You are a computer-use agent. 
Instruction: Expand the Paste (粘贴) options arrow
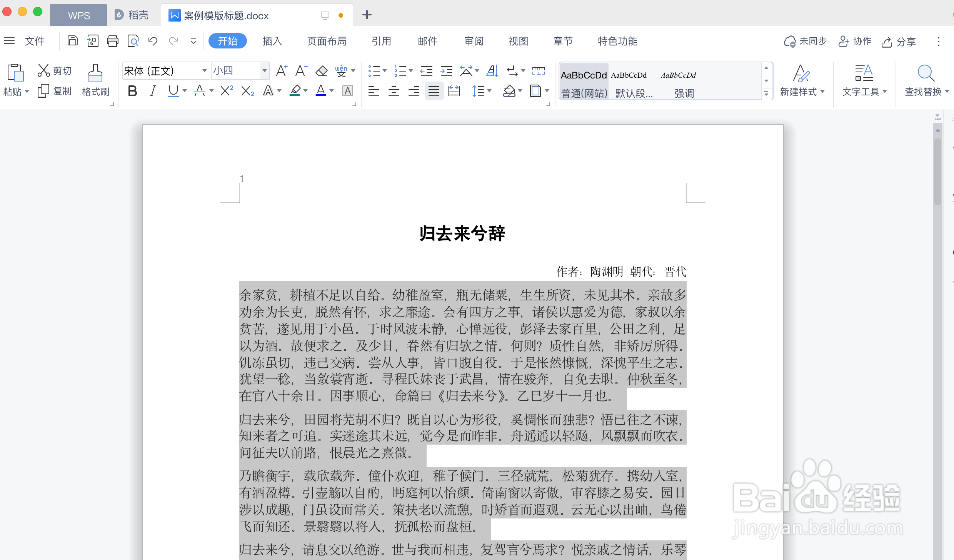click(27, 92)
